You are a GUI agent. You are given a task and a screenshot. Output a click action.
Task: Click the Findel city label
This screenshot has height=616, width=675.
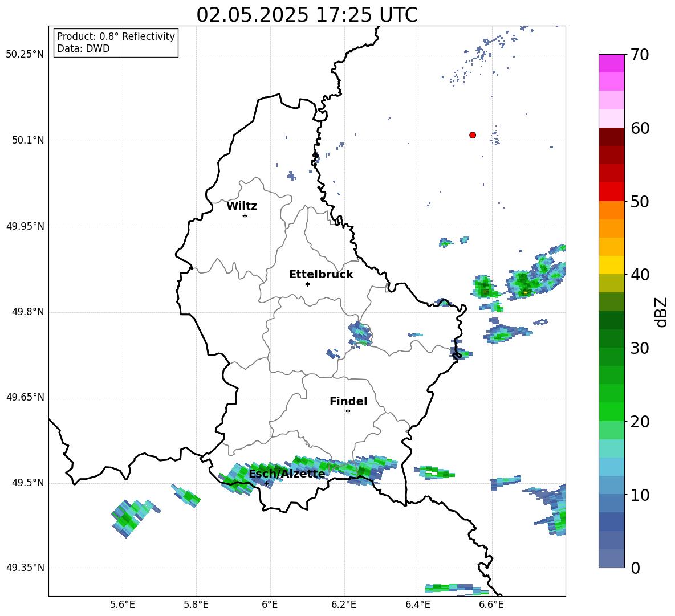[348, 401]
